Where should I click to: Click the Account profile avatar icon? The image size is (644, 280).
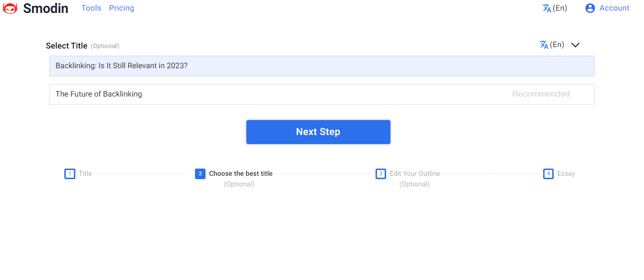click(590, 8)
